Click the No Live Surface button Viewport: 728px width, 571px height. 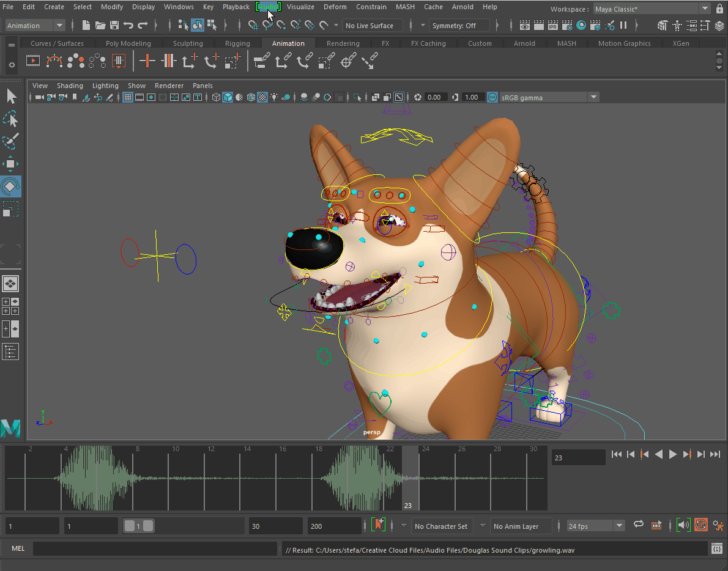point(372,25)
